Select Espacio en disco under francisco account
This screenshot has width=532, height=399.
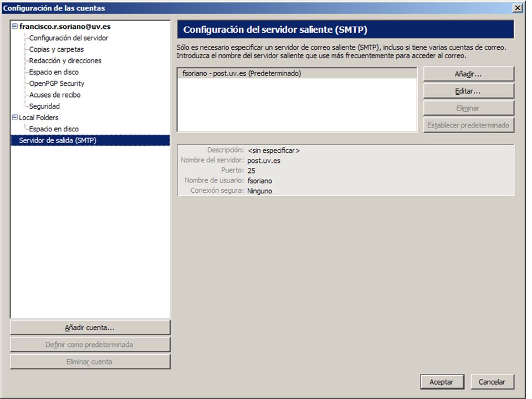[x=54, y=72]
